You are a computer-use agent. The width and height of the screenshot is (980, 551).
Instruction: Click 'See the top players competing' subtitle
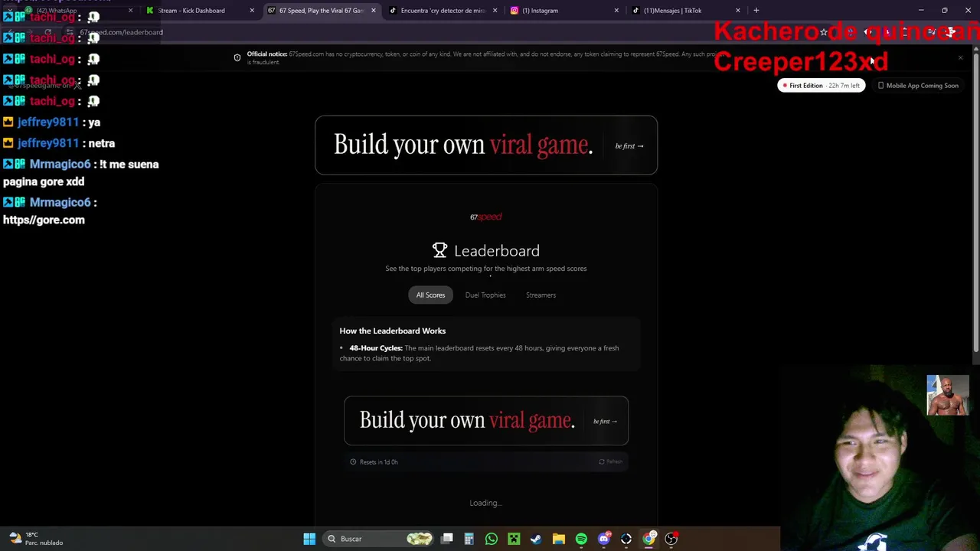pyautogui.click(x=486, y=269)
